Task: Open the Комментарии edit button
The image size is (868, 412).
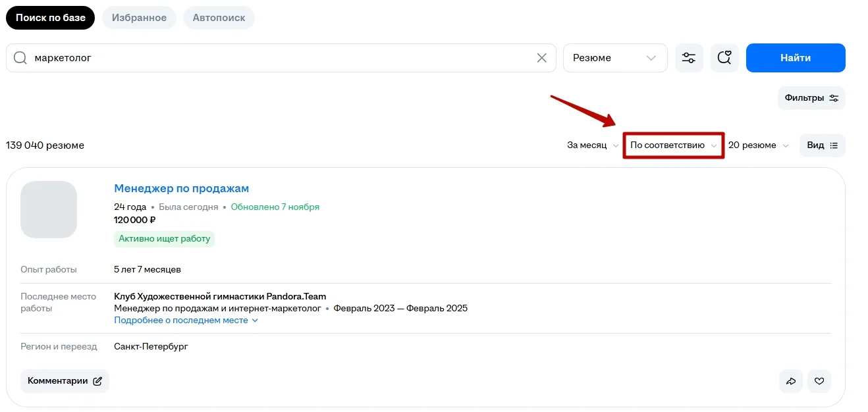Action: (65, 380)
